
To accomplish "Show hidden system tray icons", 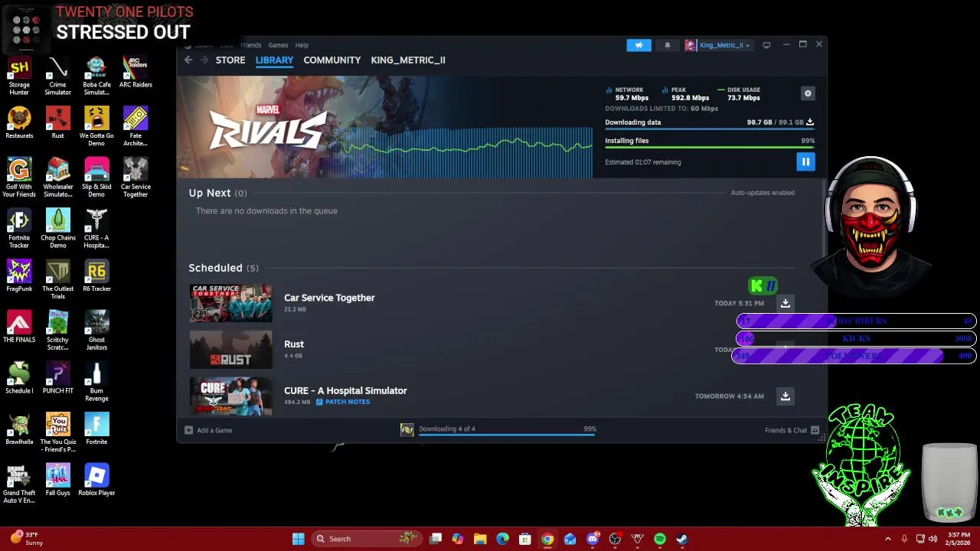I will point(887,539).
